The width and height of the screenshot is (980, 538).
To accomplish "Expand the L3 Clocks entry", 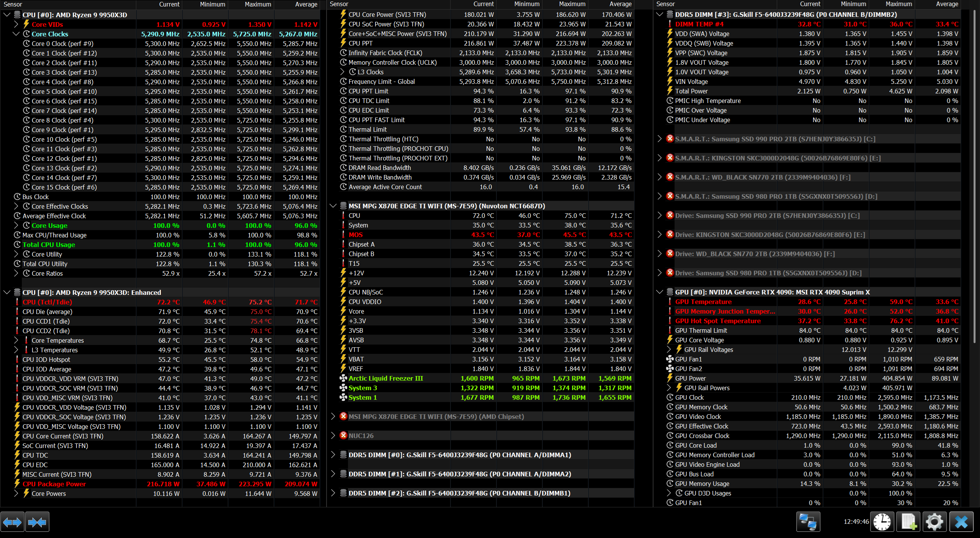I will click(x=342, y=72).
